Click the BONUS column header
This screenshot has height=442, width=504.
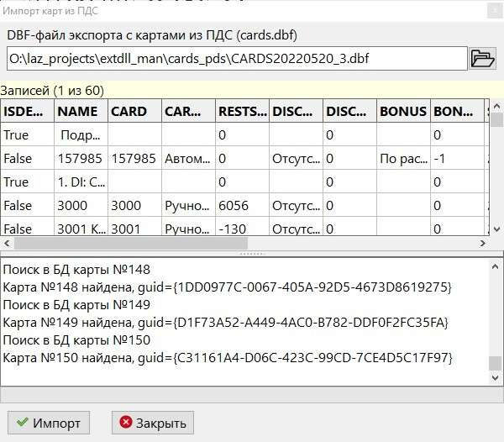point(402,111)
